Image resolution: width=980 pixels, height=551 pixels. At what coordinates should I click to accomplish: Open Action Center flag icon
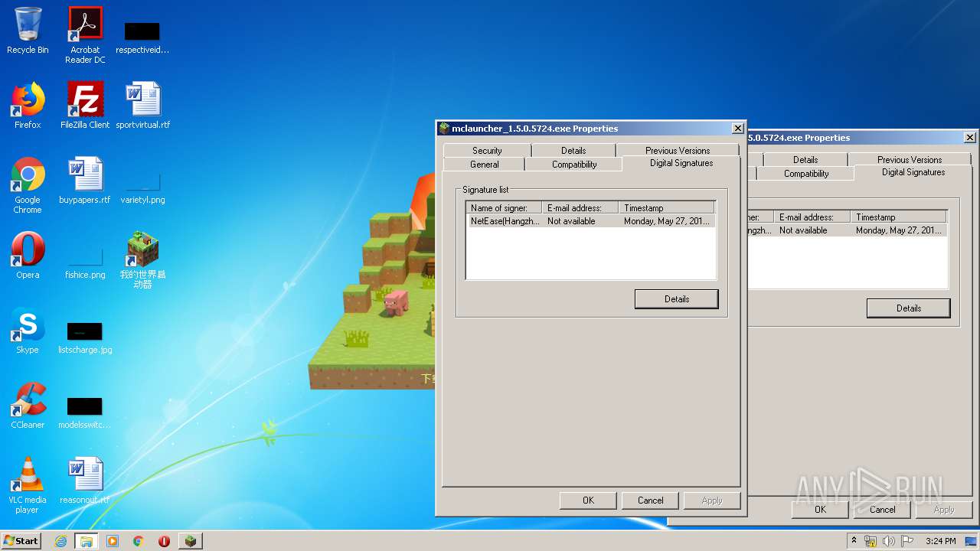coord(906,541)
